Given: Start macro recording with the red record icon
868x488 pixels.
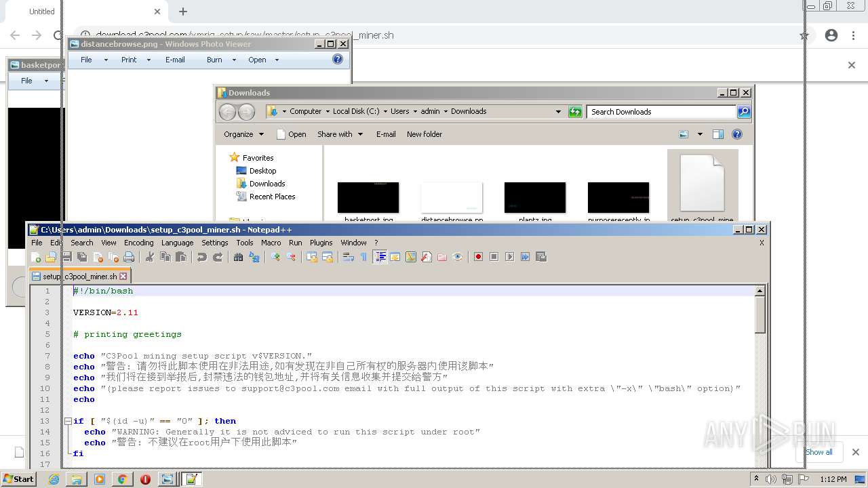Looking at the screenshot, I should (478, 257).
